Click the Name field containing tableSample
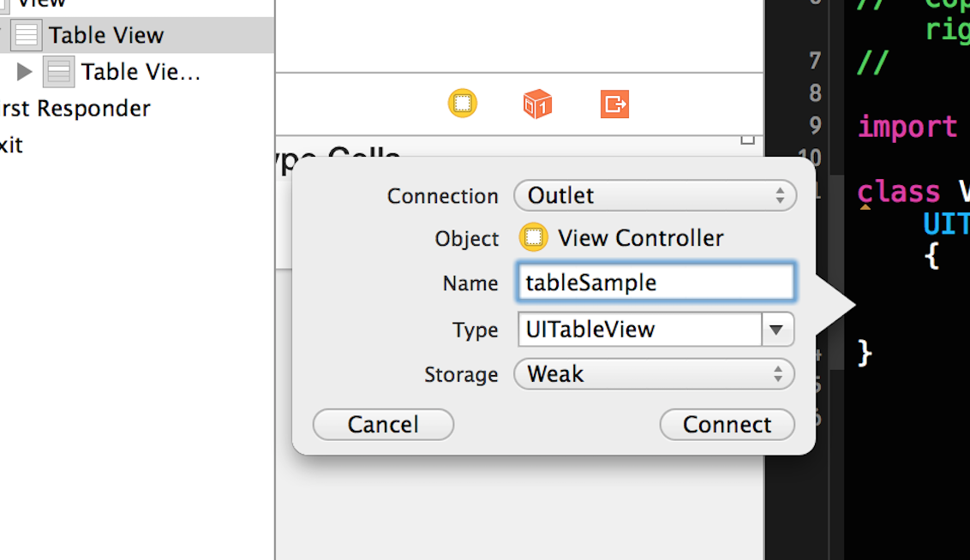This screenshot has width=970, height=560. 656,283
